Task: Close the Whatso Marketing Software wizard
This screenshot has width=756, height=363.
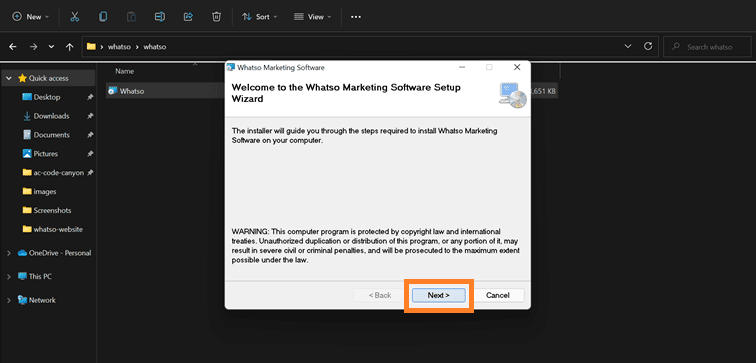Action: point(517,67)
